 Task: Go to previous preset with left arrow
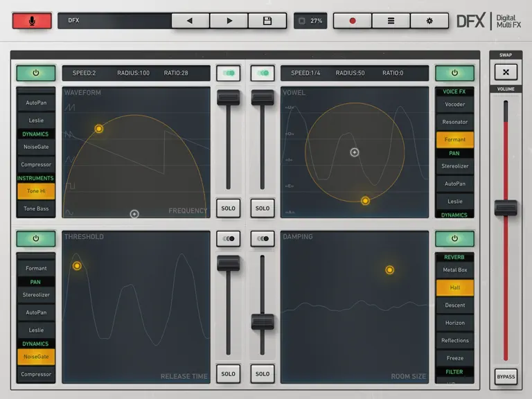point(190,21)
